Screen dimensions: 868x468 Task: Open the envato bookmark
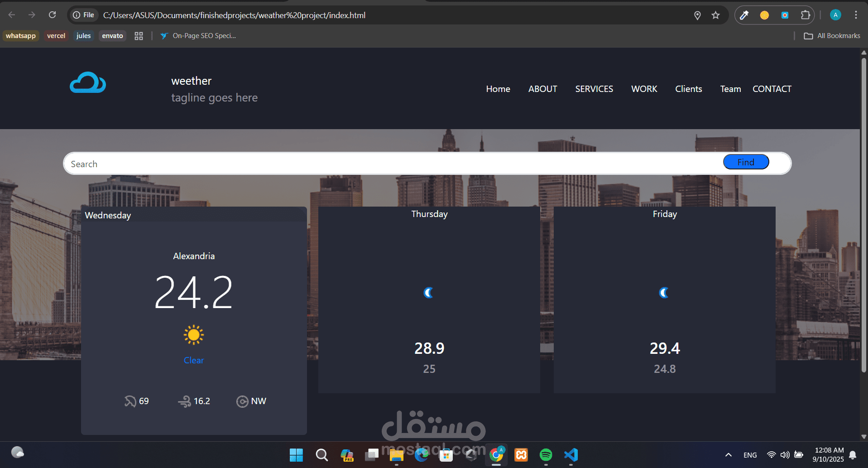pyautogui.click(x=112, y=36)
